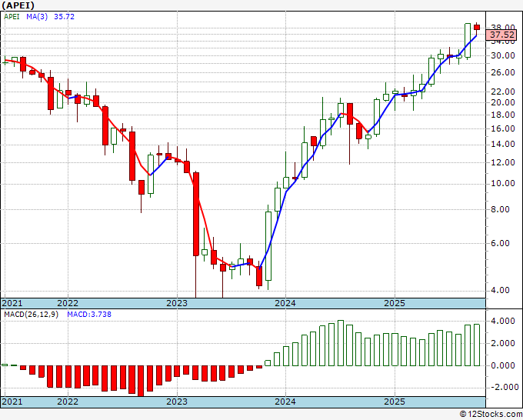Click the 2022 label on price timeline
523x420 pixels.
[68, 303]
